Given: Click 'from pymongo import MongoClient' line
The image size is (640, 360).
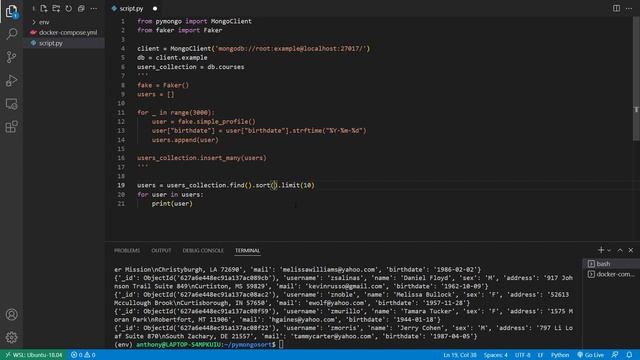Looking at the screenshot, I should [194, 21].
